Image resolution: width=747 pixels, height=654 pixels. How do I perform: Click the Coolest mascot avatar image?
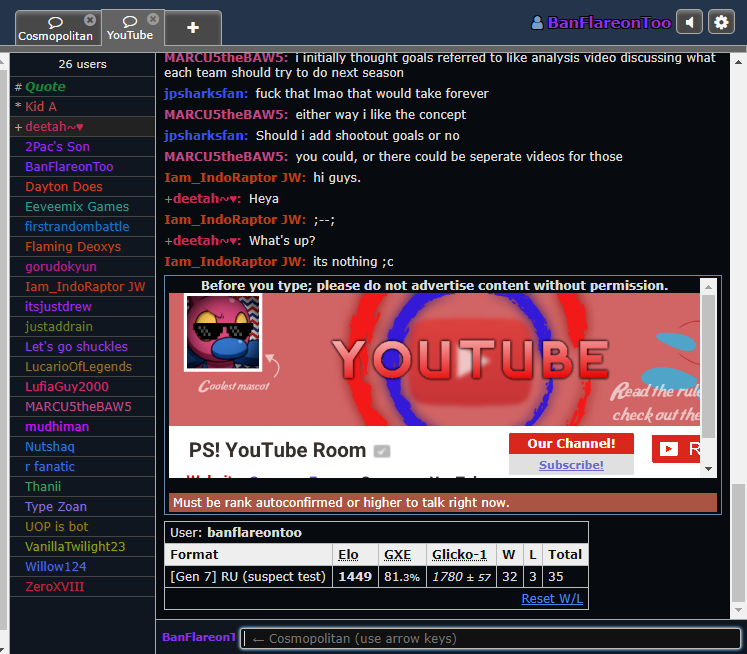click(222, 332)
